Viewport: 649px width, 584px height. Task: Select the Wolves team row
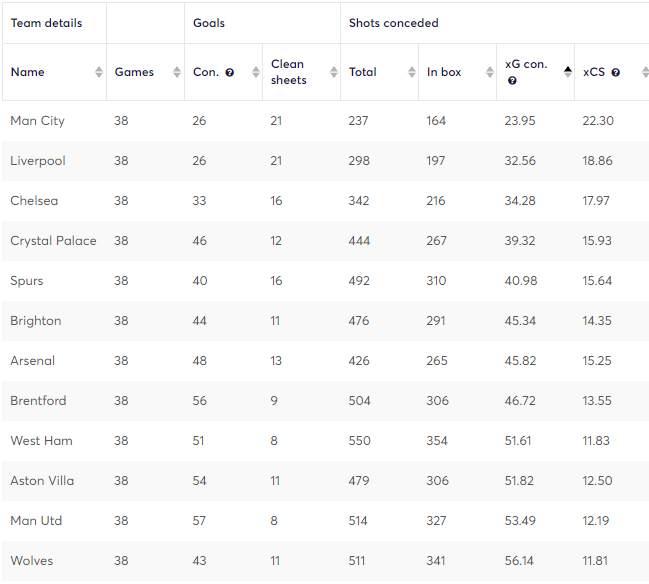tap(325, 561)
